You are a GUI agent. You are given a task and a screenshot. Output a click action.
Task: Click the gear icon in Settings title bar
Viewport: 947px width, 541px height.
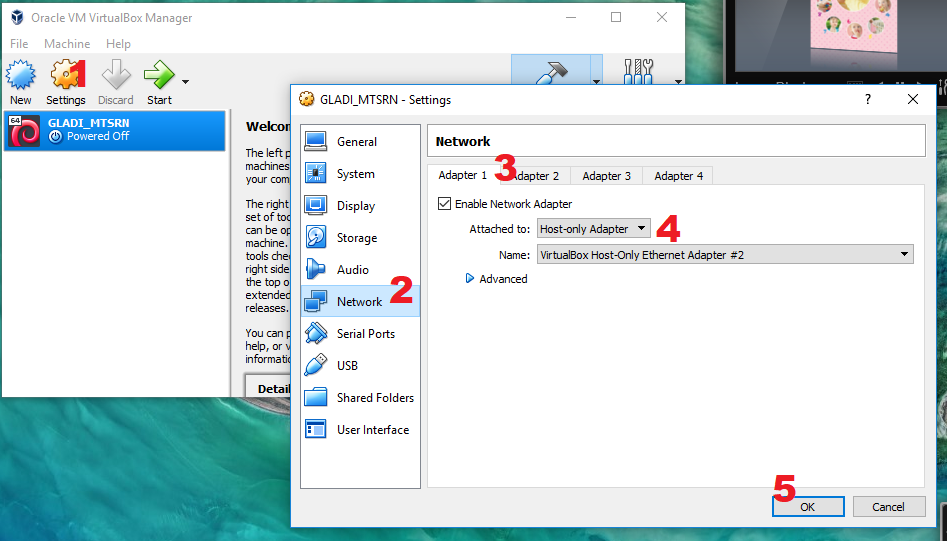[307, 100]
